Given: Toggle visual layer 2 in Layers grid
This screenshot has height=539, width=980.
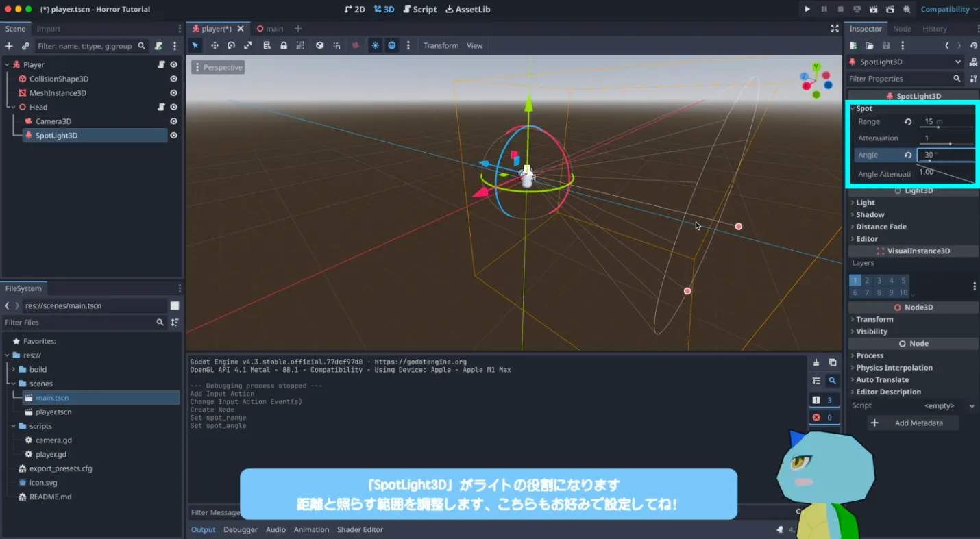Looking at the screenshot, I should click(x=867, y=280).
